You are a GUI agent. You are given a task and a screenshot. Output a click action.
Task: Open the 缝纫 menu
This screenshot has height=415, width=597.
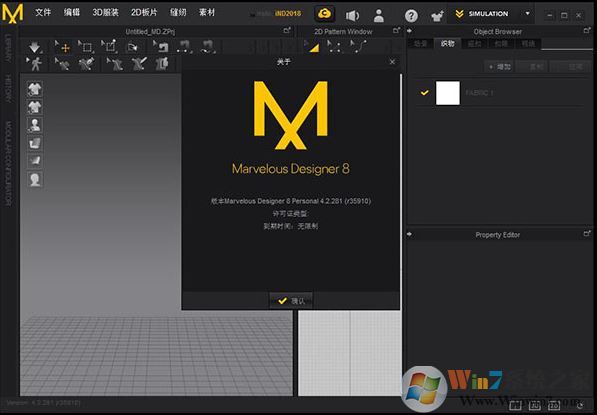(x=178, y=13)
